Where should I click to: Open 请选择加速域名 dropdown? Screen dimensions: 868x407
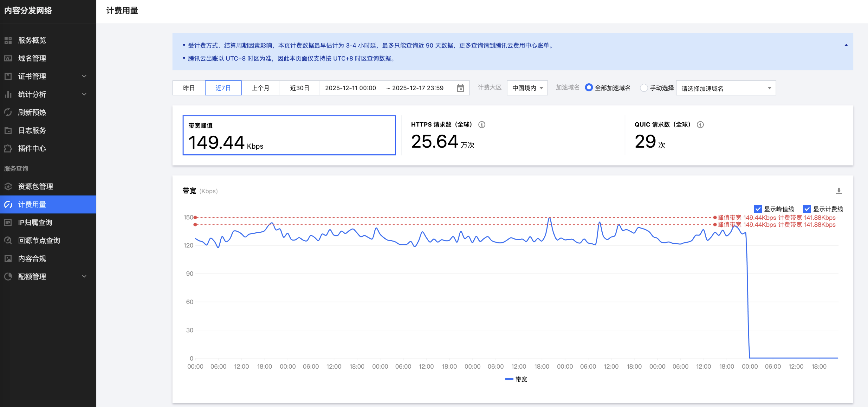coord(725,88)
